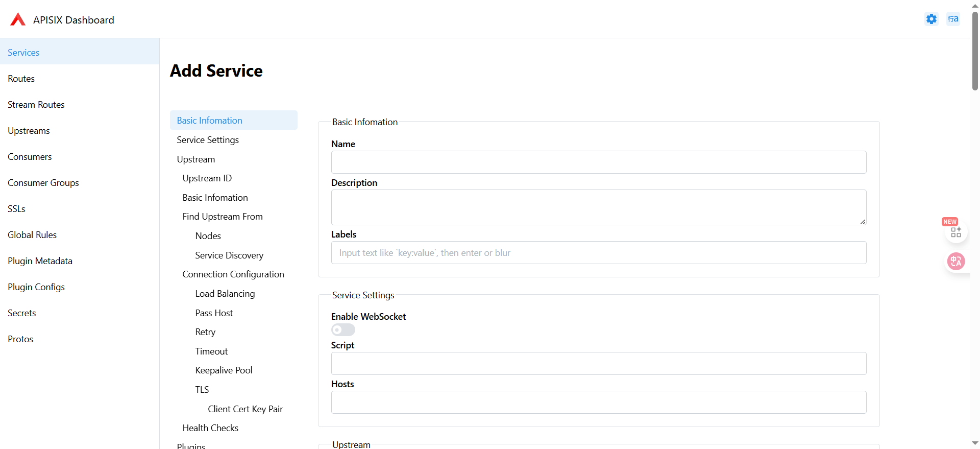
Task: Open the settings gear icon
Action: click(x=932, y=19)
